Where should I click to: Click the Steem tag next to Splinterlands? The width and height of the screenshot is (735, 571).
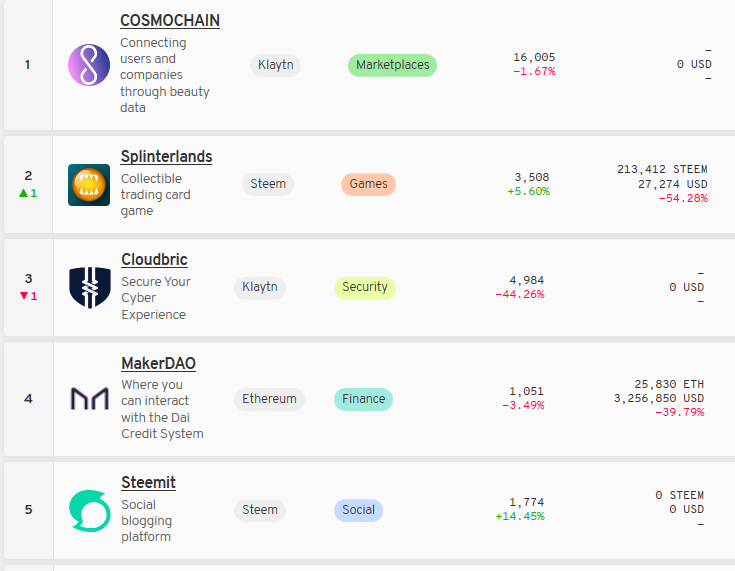[x=268, y=184]
